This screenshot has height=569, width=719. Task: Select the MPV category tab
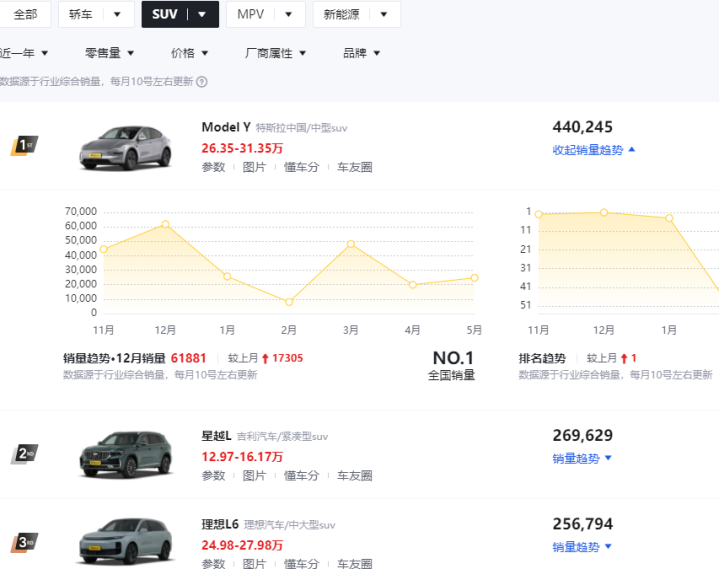250,15
